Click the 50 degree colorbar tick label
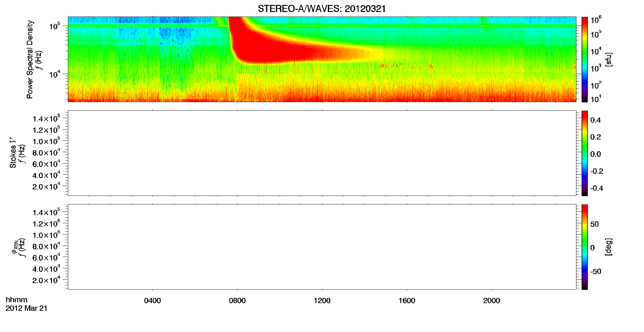The width and height of the screenshot is (644, 332). point(595,224)
